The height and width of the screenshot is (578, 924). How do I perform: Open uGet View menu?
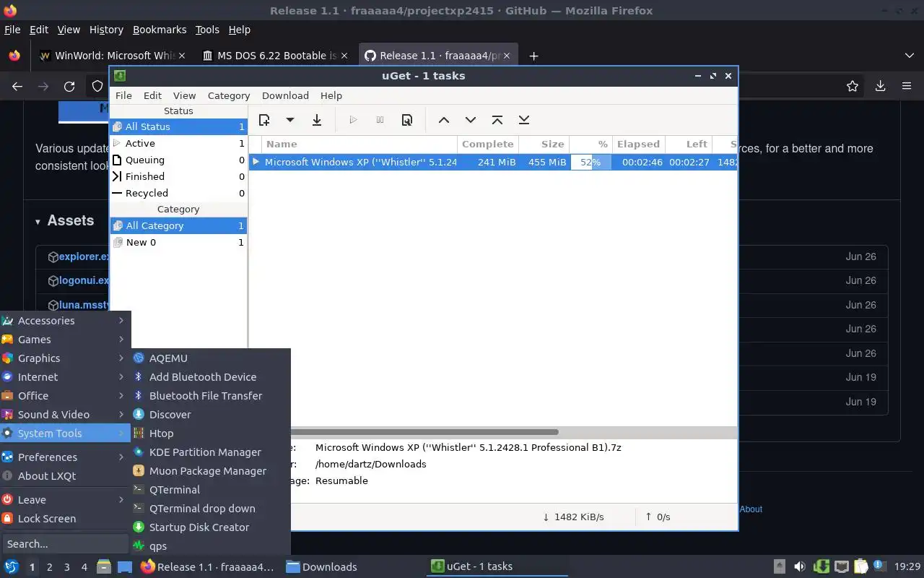(x=184, y=95)
